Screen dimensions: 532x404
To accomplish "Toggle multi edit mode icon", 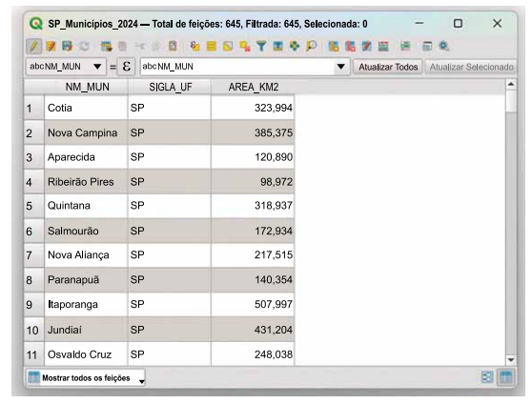I will pos(51,46).
